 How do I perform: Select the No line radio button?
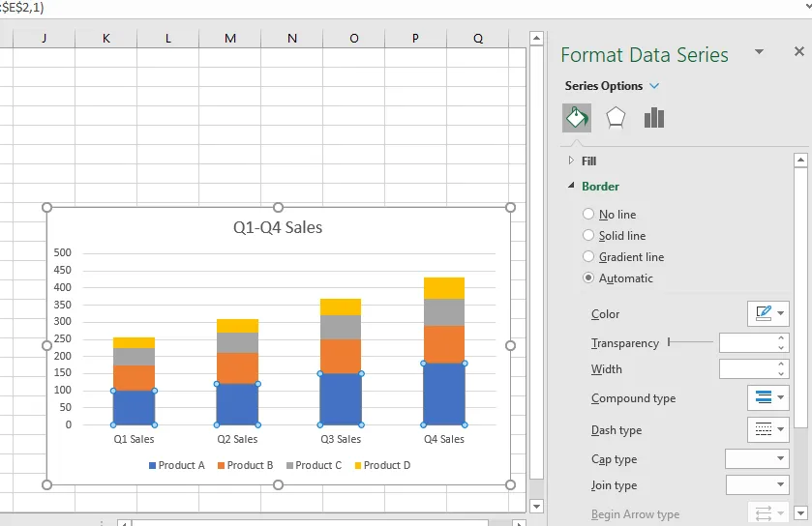coord(588,215)
